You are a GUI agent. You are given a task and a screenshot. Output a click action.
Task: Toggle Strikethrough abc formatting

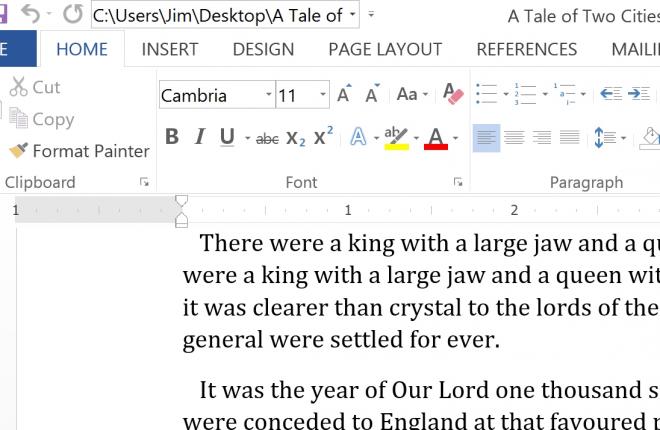[x=267, y=138]
